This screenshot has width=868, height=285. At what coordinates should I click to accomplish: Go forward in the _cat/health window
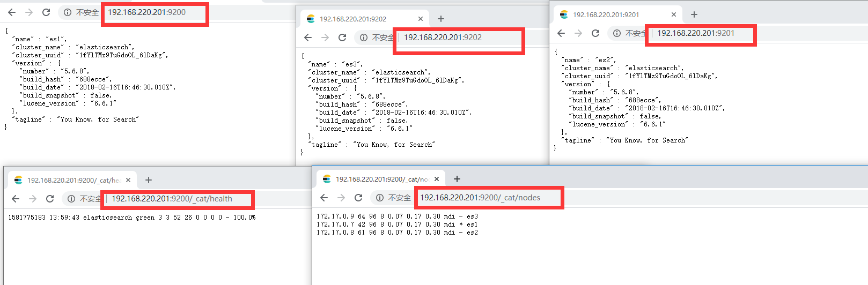coord(33,199)
